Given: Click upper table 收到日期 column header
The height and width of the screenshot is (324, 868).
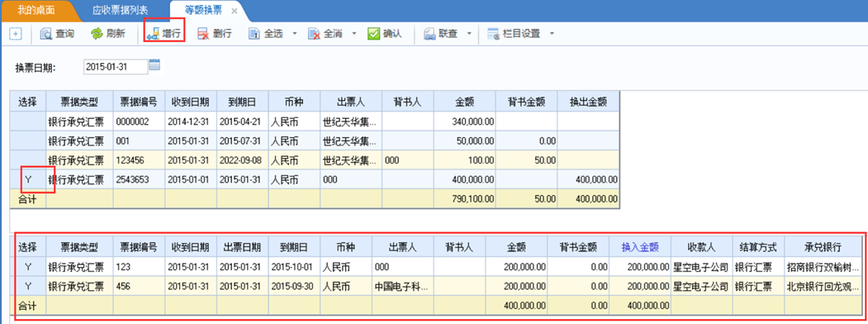Looking at the screenshot, I should [x=191, y=102].
